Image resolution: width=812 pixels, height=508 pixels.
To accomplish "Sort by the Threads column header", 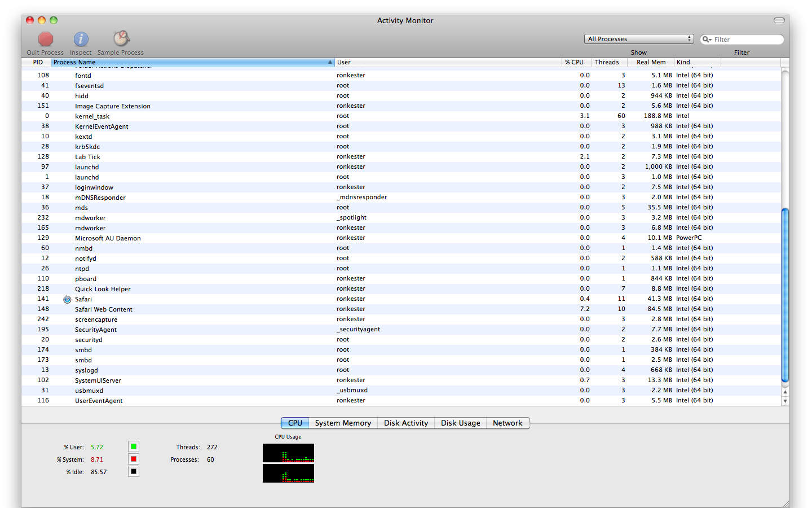I will click(x=609, y=62).
